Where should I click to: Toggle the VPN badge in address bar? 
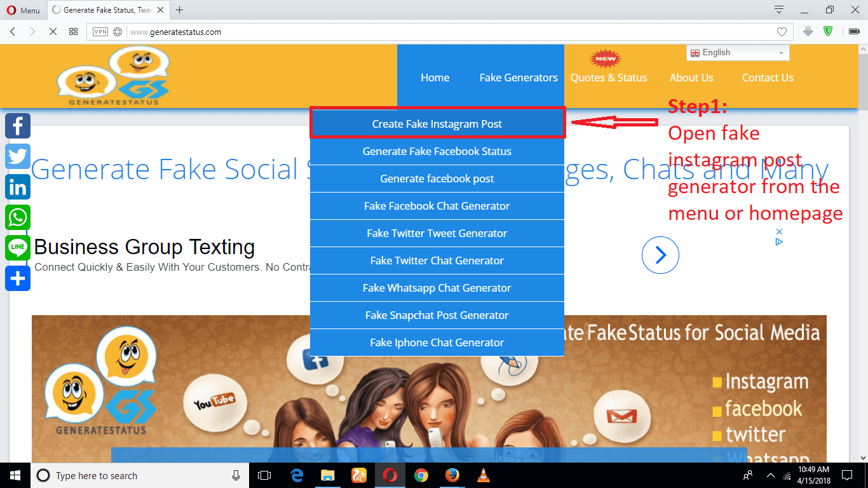tap(100, 32)
